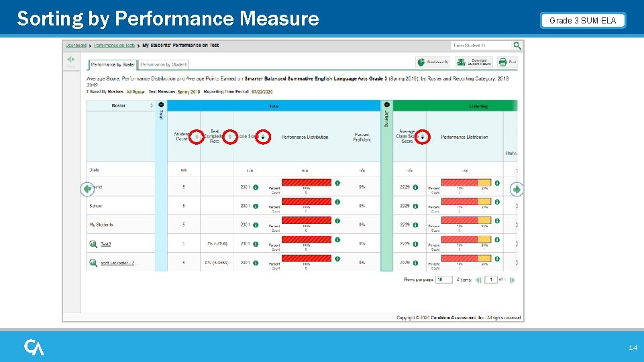Click District Total red distribution bar

(x=307, y=182)
